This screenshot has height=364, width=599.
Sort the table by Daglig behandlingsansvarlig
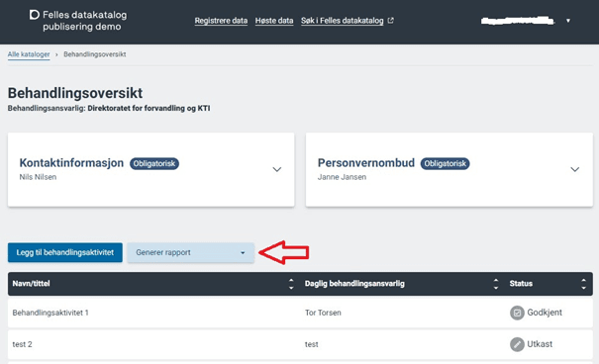[496, 284]
